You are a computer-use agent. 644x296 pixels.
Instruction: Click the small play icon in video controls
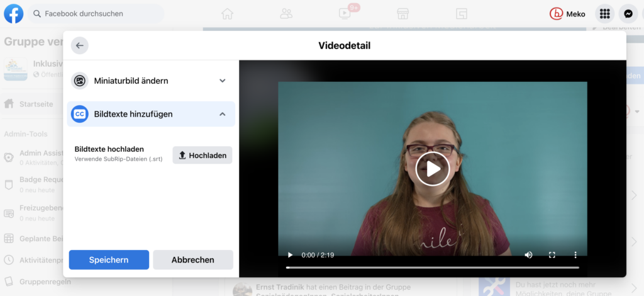[x=291, y=255]
